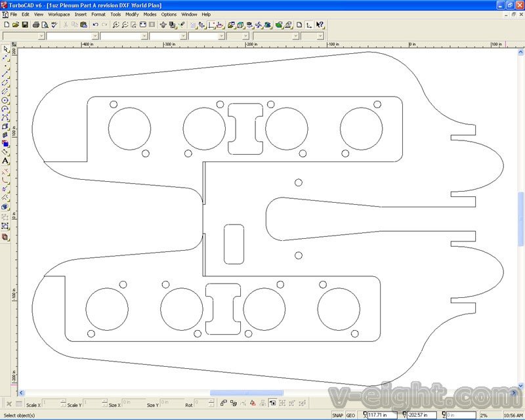
Task: Activate the Text tool (letter A)
Action: point(5,161)
